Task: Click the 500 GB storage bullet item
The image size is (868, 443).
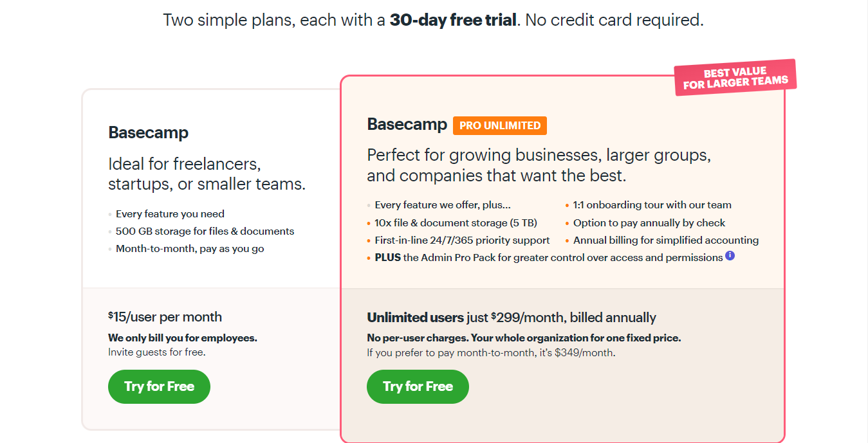Action: (x=205, y=231)
